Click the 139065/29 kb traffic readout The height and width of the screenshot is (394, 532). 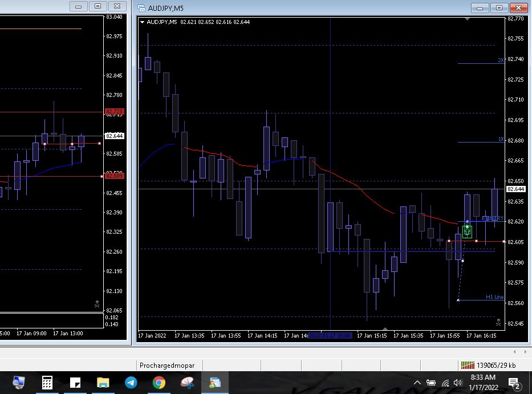pos(496,365)
